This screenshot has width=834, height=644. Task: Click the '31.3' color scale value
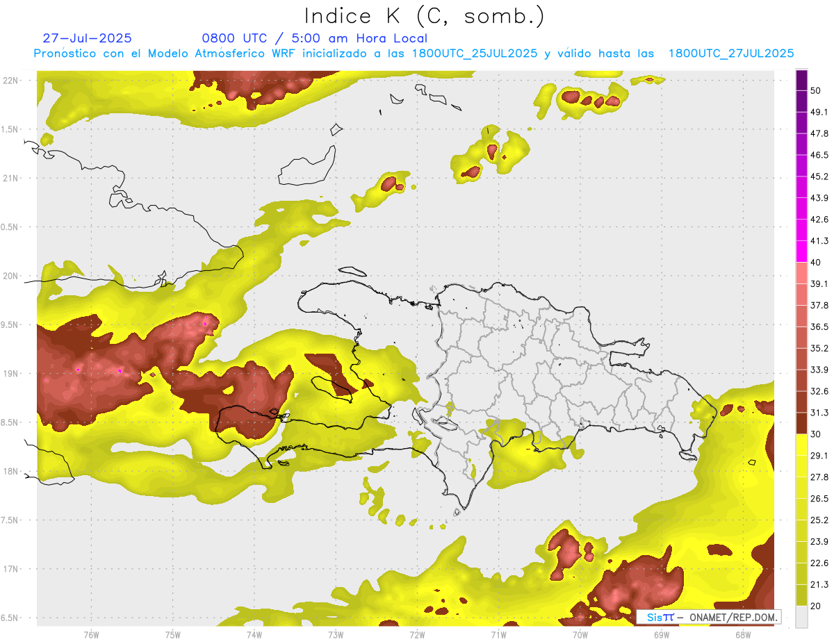coord(819,413)
